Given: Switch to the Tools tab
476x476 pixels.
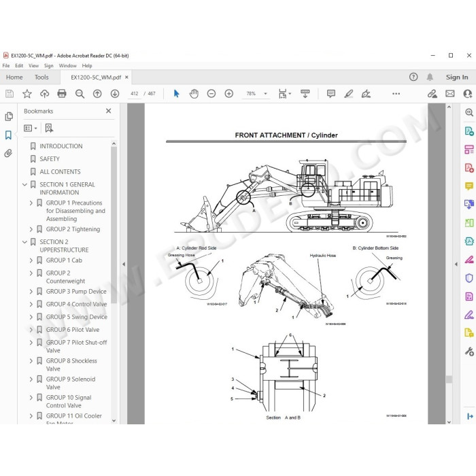Looking at the screenshot, I should click(41, 77).
